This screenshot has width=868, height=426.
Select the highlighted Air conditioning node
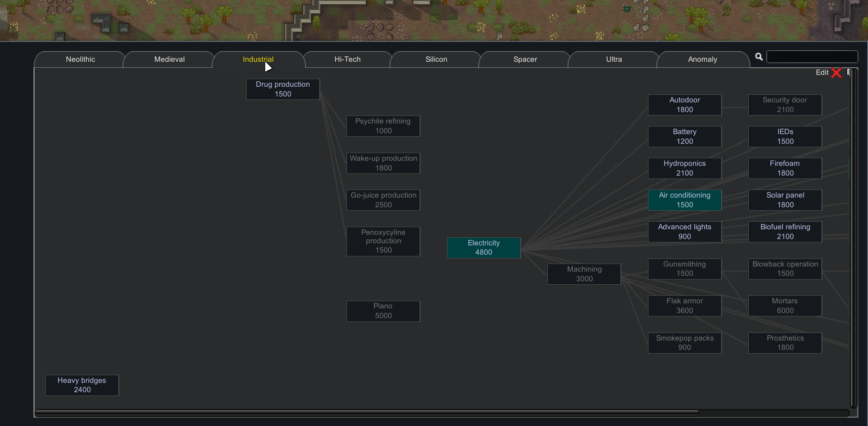(685, 200)
